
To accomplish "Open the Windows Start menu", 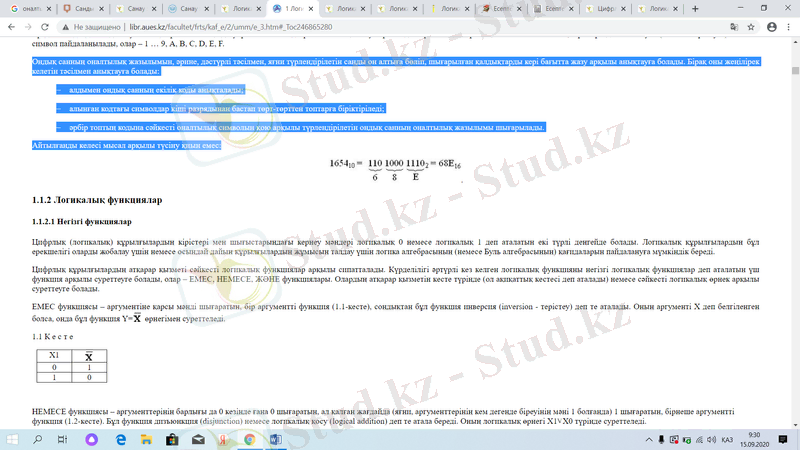I will coord(12,439).
